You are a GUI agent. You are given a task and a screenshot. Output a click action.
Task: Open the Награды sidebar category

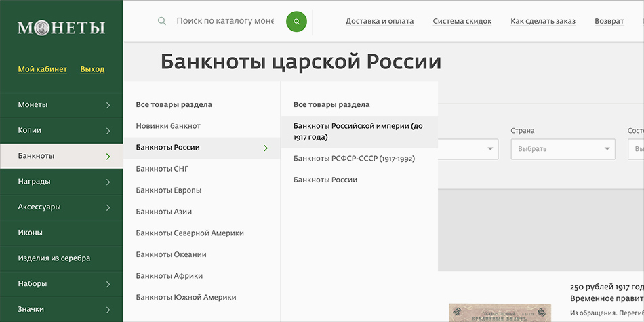point(62,182)
